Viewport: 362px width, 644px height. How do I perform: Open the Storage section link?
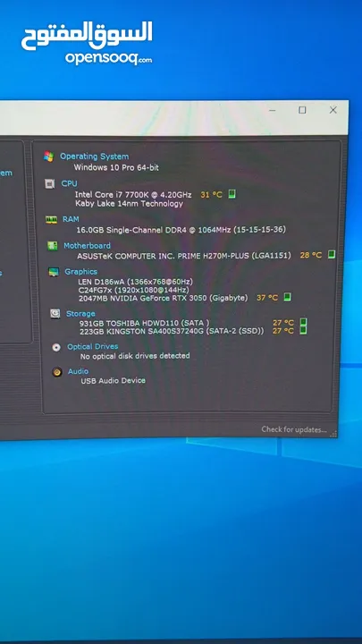tap(80, 314)
